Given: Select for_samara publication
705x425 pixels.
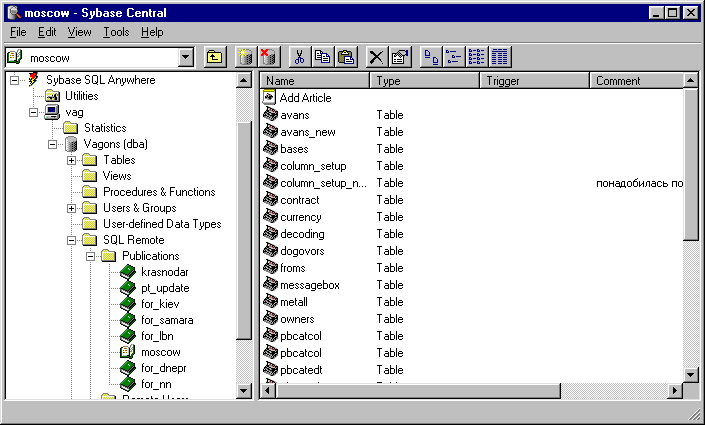Looking at the screenshot, I should pyautogui.click(x=167, y=320).
